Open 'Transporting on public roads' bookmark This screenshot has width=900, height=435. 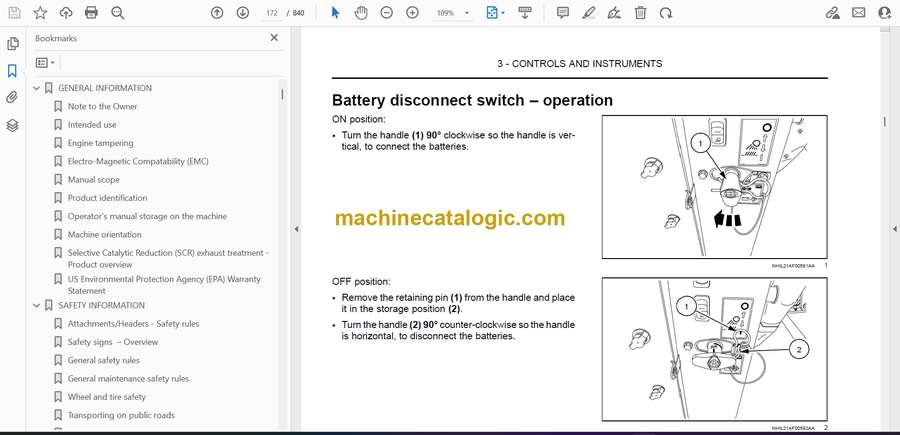[121, 415]
